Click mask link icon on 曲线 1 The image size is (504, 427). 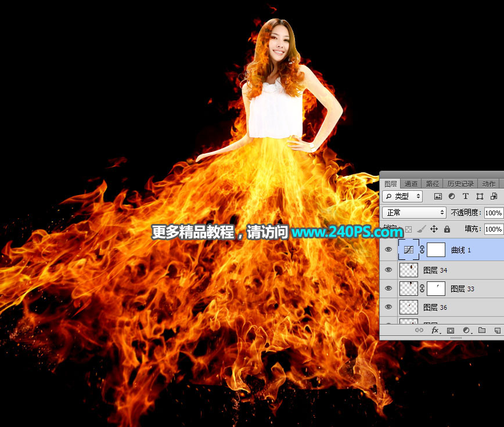tap(422, 249)
